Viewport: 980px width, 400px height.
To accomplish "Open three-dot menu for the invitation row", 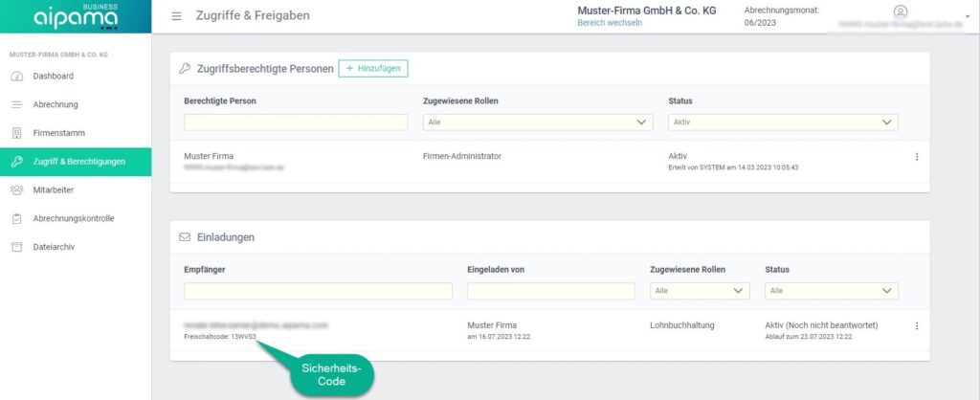I will 916,326.
